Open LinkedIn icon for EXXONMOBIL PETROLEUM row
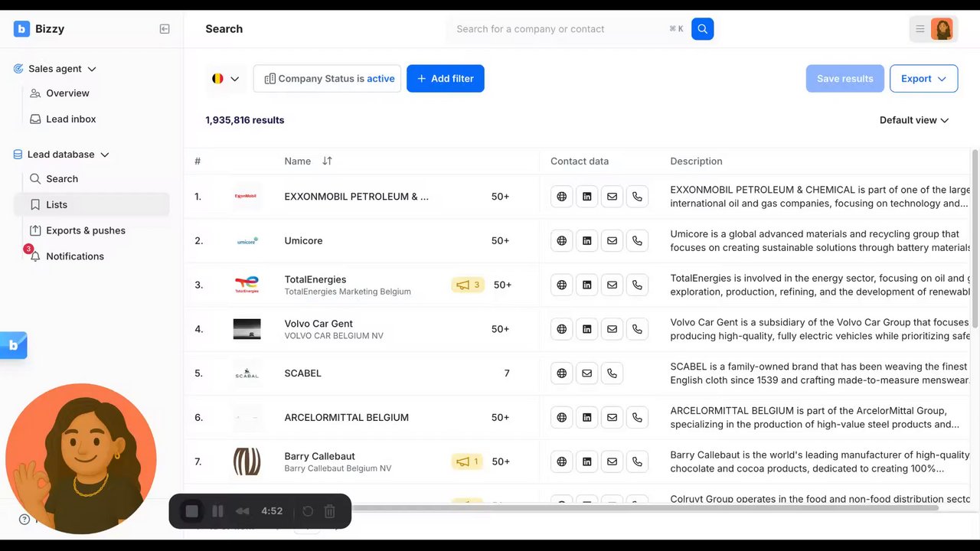 click(587, 197)
